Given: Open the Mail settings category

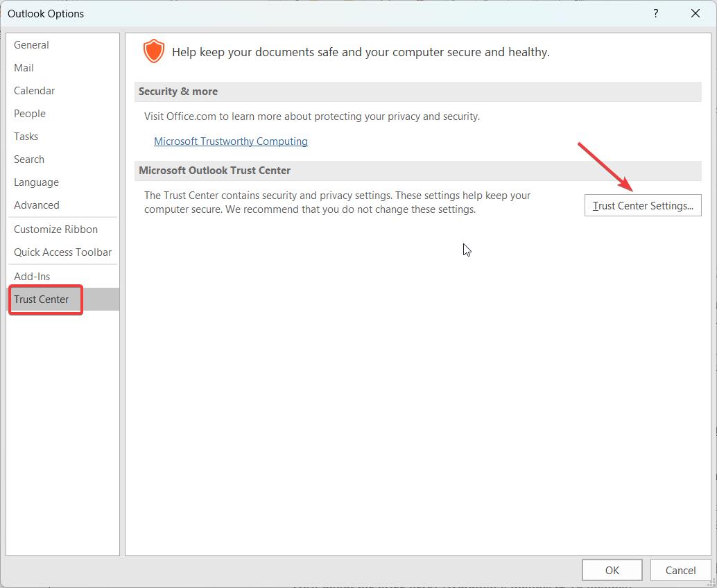Looking at the screenshot, I should pyautogui.click(x=24, y=67).
